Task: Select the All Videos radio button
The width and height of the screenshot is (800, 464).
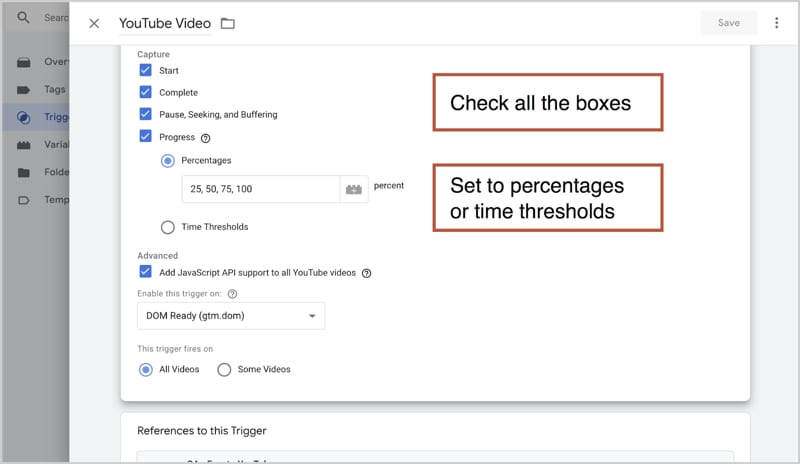Action: [x=145, y=370]
